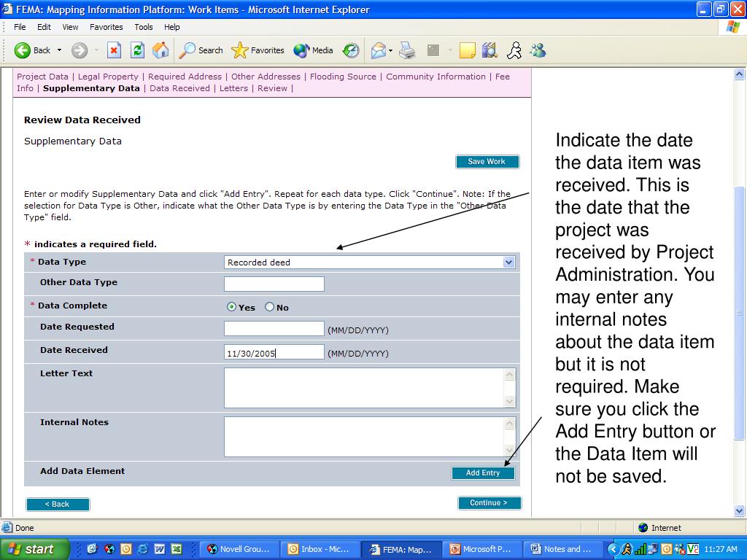Open the Review link
Screen dimensions: 747x560
coord(273,88)
